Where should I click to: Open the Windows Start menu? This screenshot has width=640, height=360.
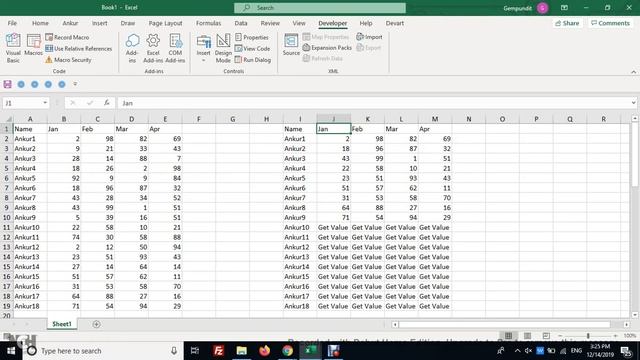11,351
